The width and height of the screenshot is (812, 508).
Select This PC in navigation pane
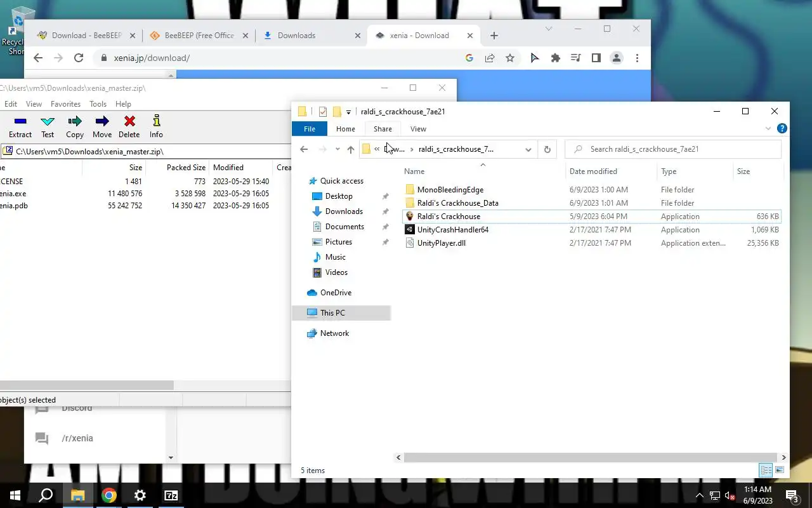tap(341, 313)
